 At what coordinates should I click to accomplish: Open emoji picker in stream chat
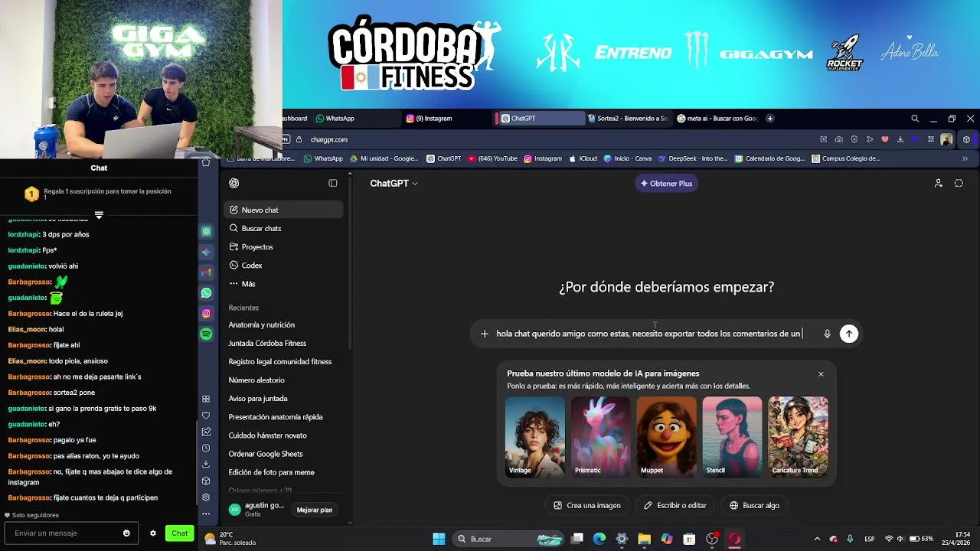(x=126, y=533)
